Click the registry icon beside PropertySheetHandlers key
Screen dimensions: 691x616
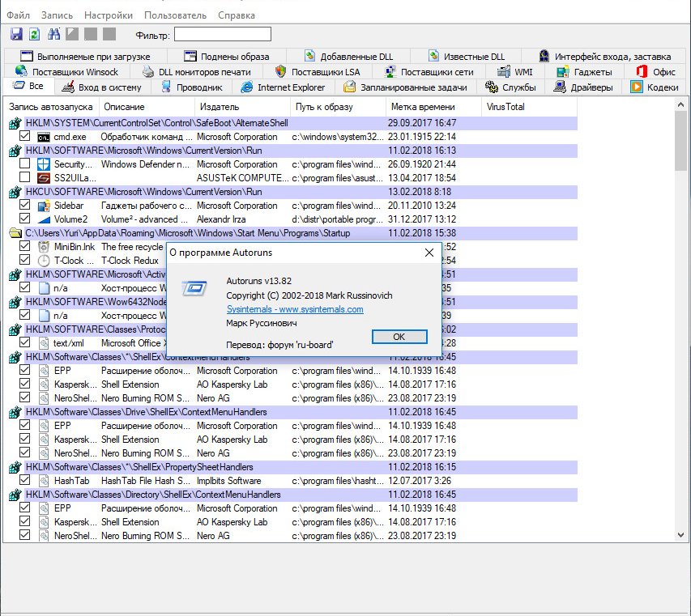tap(15, 467)
